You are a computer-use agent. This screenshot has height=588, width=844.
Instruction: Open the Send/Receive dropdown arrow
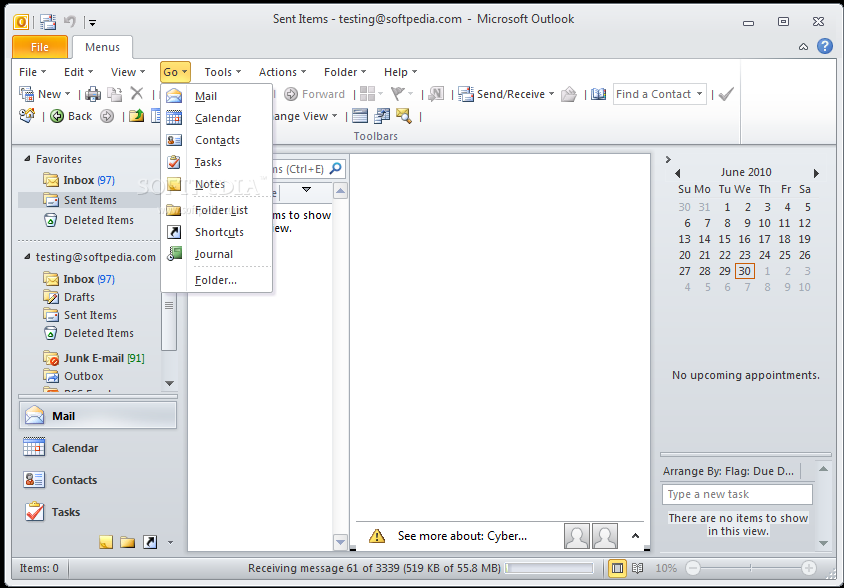[x=551, y=94]
